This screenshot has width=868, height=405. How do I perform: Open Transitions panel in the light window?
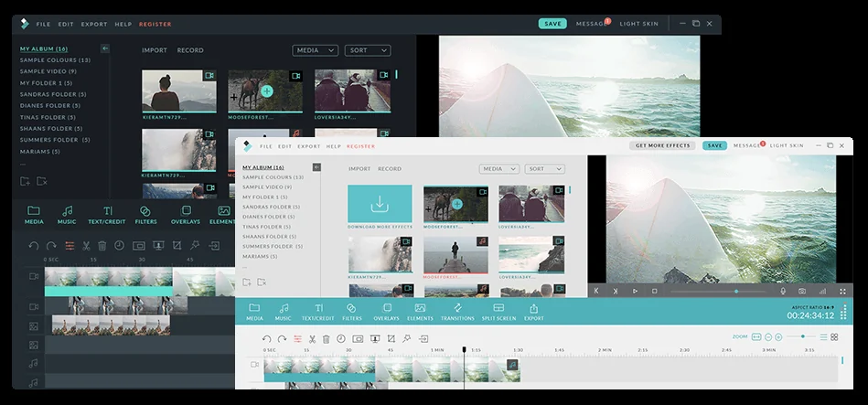click(457, 312)
